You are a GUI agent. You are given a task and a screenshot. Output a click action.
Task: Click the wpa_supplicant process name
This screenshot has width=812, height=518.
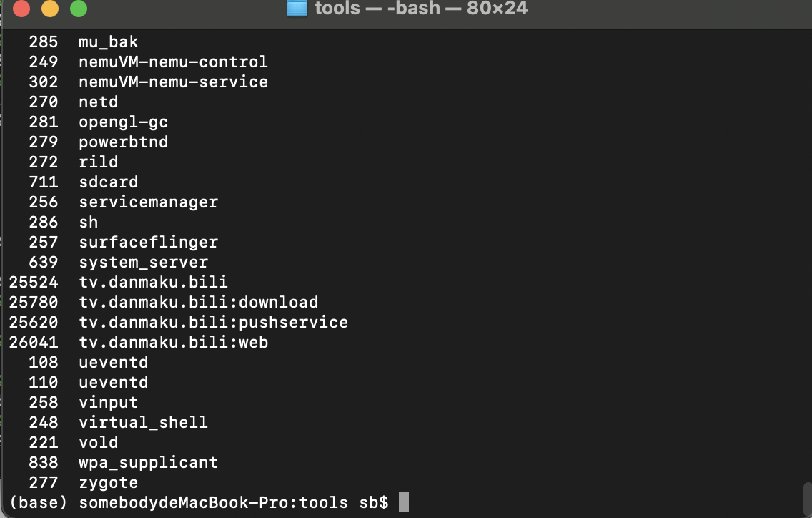pos(148,462)
